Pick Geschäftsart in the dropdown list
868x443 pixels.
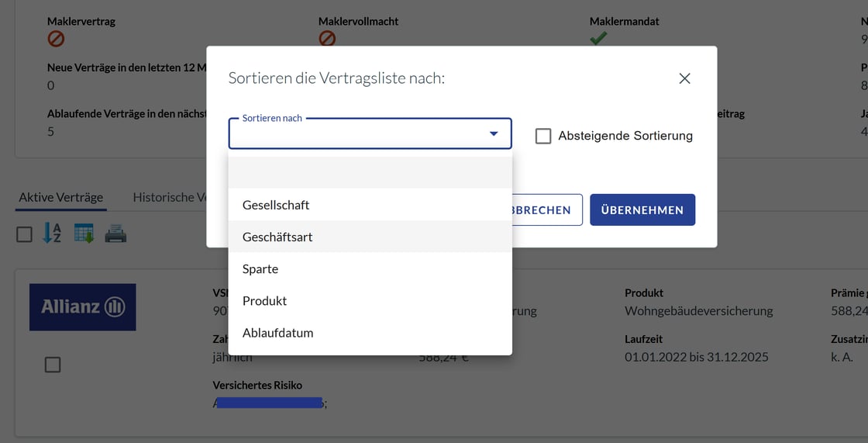pyautogui.click(x=277, y=237)
